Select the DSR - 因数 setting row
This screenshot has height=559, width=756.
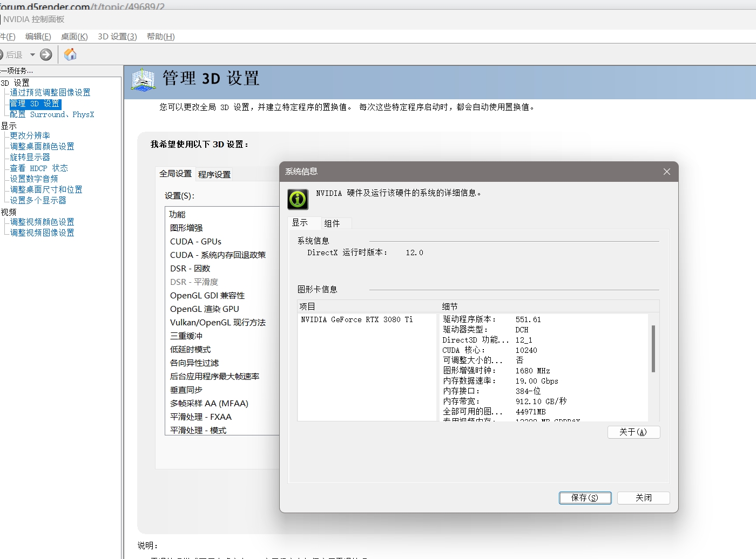point(222,268)
